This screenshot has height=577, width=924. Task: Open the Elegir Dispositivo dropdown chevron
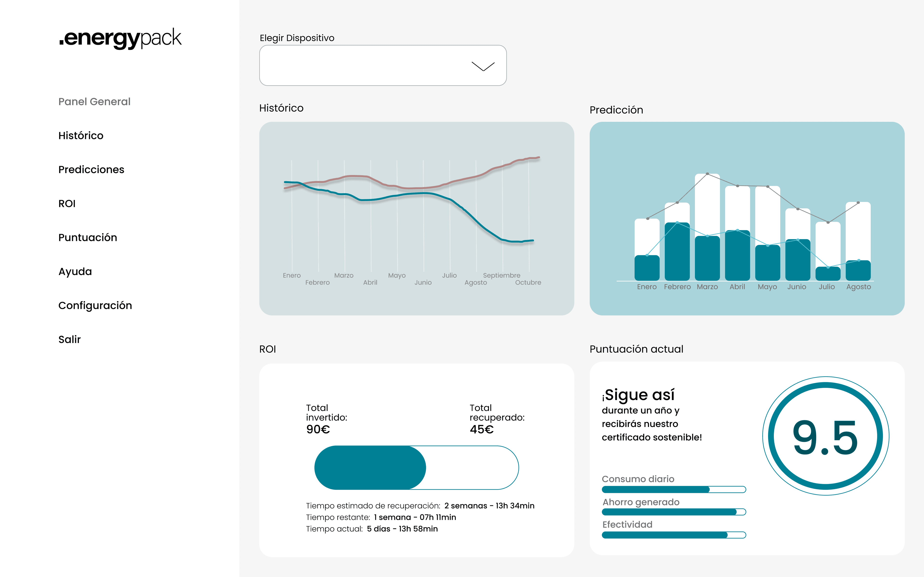pyautogui.click(x=483, y=66)
